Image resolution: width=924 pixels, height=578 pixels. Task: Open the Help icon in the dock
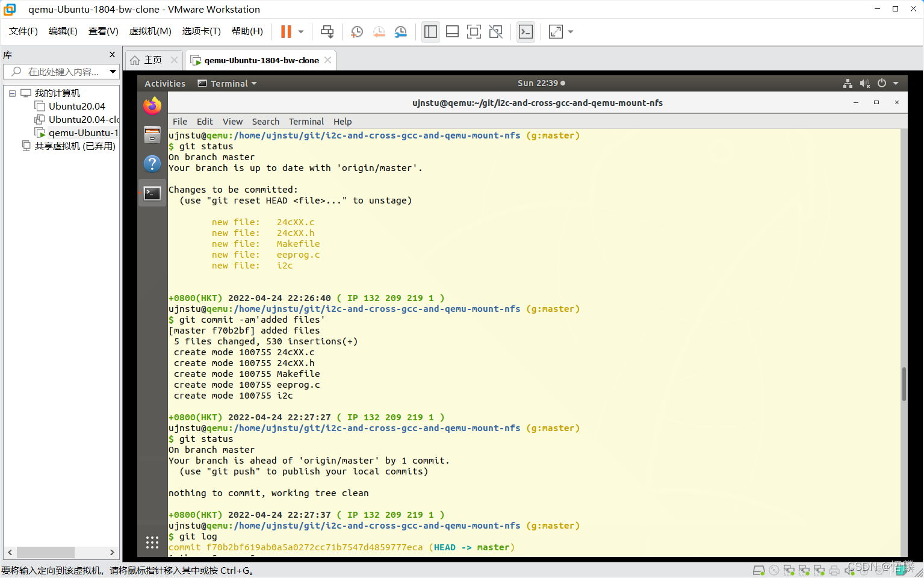[x=152, y=164]
